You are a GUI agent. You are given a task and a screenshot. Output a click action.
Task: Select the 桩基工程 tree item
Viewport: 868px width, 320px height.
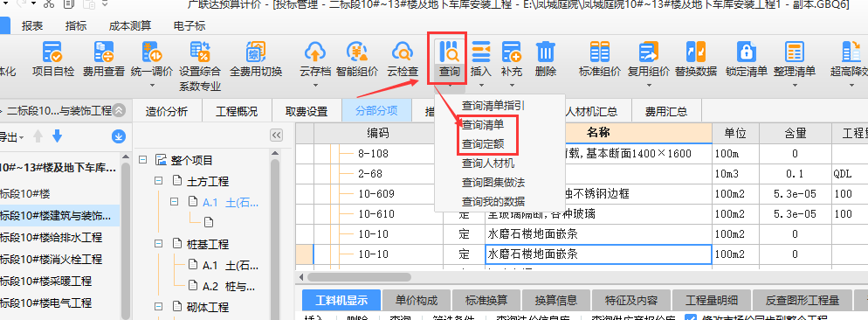(x=208, y=244)
